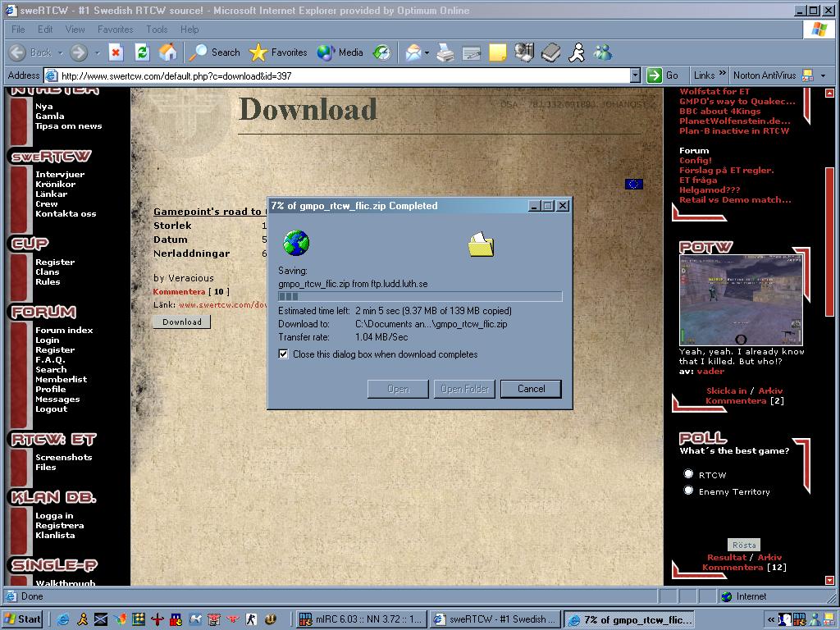Switch to the sweRTCW taskbar window
The height and width of the screenshot is (630, 840).
click(495, 619)
